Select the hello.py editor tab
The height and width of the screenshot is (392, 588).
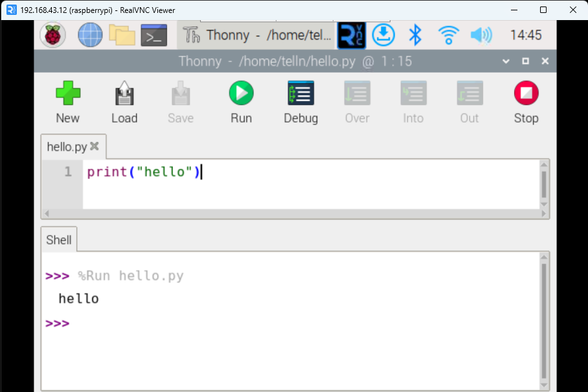(68, 146)
